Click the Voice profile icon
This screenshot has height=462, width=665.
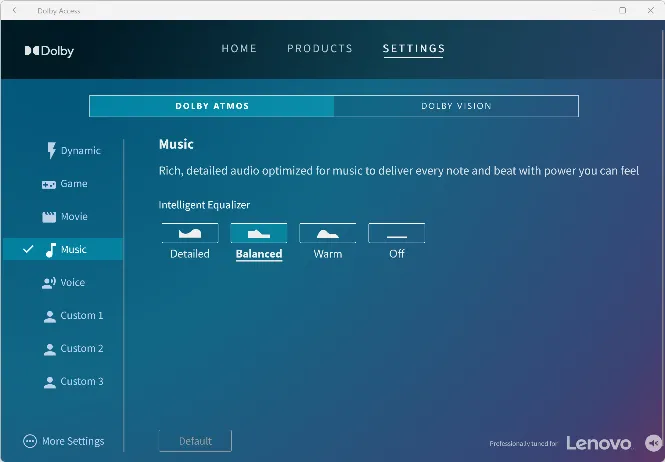(x=49, y=283)
